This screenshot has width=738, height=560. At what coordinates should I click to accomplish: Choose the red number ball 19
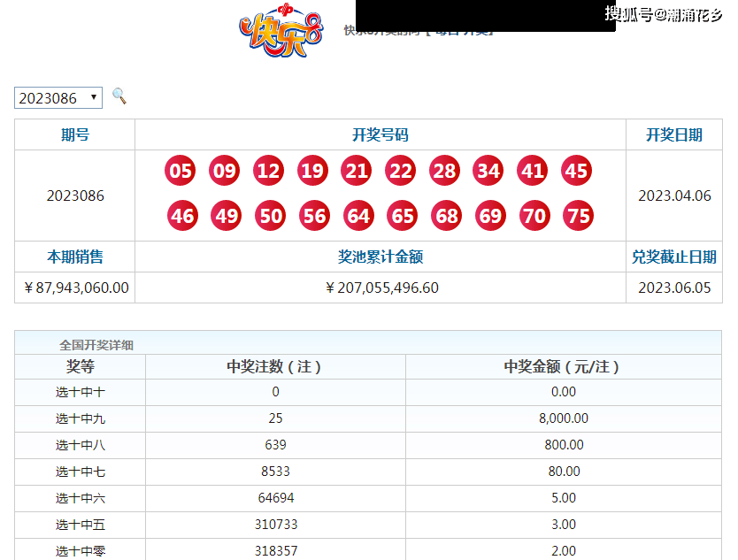[312, 171]
